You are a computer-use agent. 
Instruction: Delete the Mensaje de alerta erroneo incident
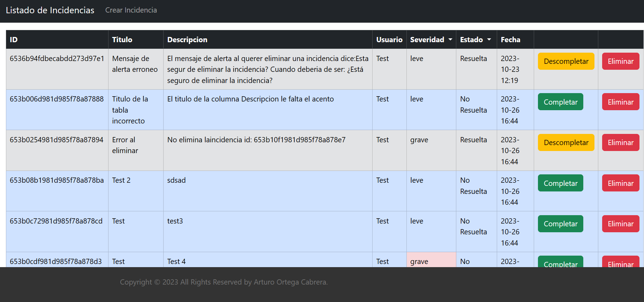[x=621, y=61]
